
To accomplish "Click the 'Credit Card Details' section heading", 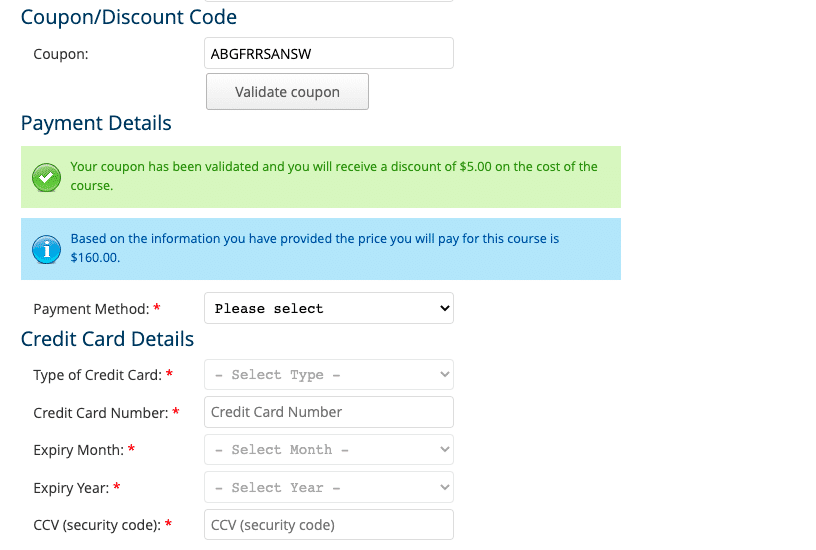I will coord(107,339).
